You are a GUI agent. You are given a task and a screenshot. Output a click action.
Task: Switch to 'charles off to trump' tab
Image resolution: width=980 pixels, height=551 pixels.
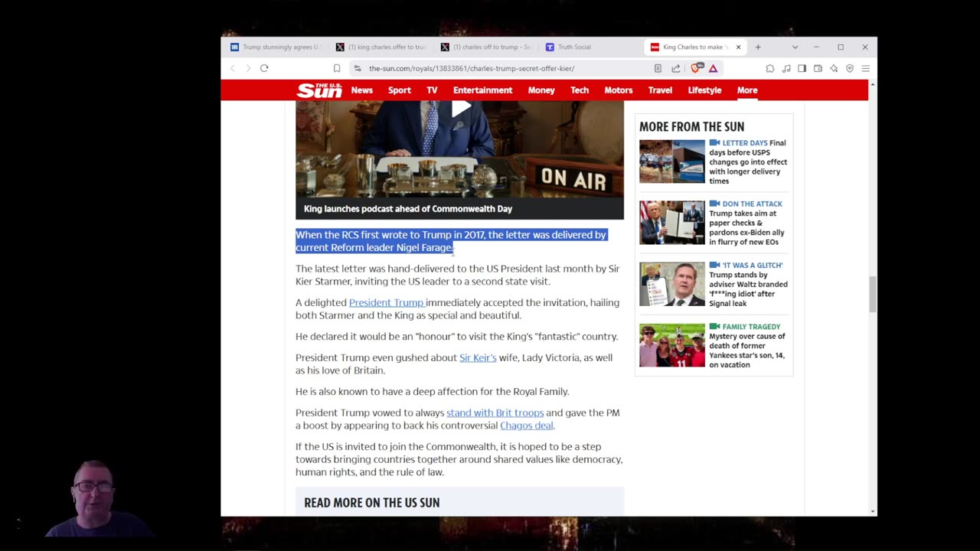[486, 47]
